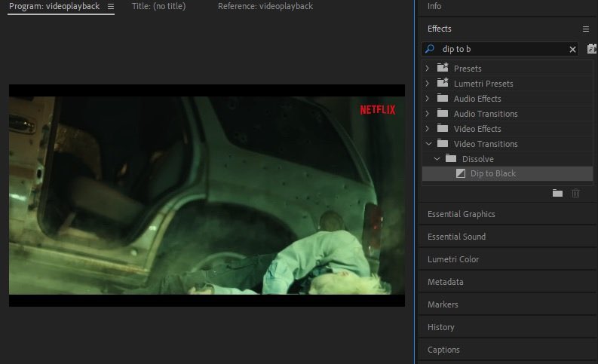Expand the Audio Effects folder
598x364 pixels.
[x=428, y=98]
